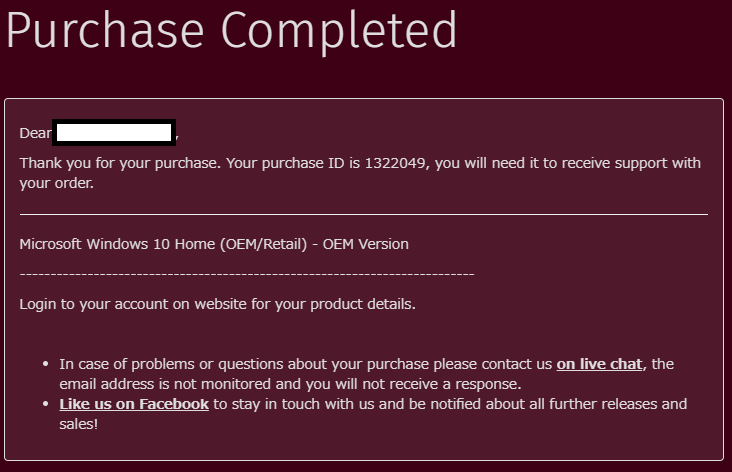The height and width of the screenshot is (472, 732).
Task: Click the solid horizontal divider line
Action: pyautogui.click(x=363, y=214)
